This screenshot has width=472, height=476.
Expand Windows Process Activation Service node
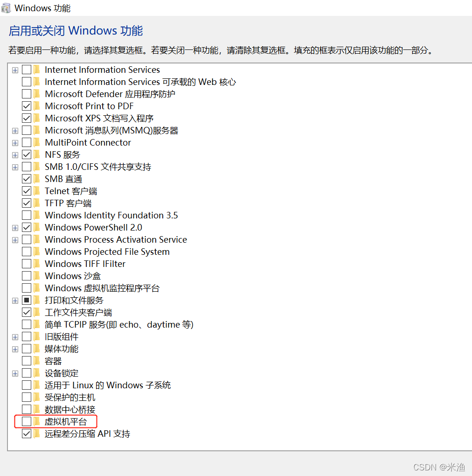[15, 240]
